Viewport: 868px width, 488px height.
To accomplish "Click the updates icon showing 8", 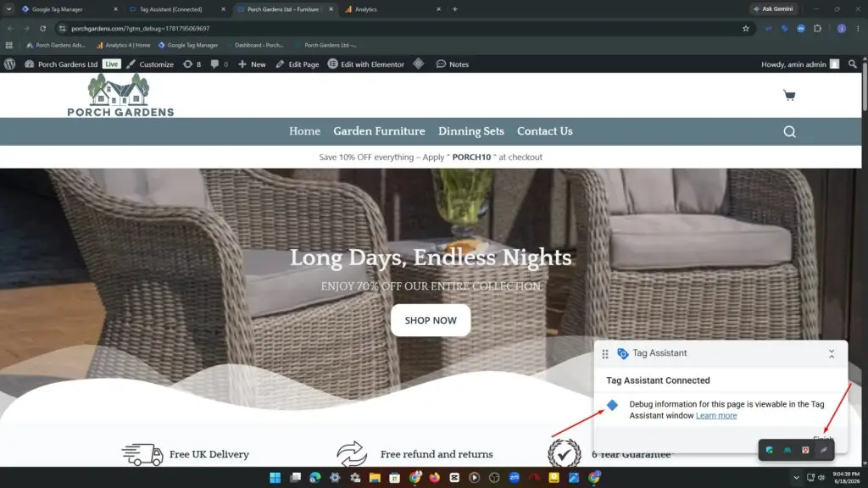I will point(192,64).
